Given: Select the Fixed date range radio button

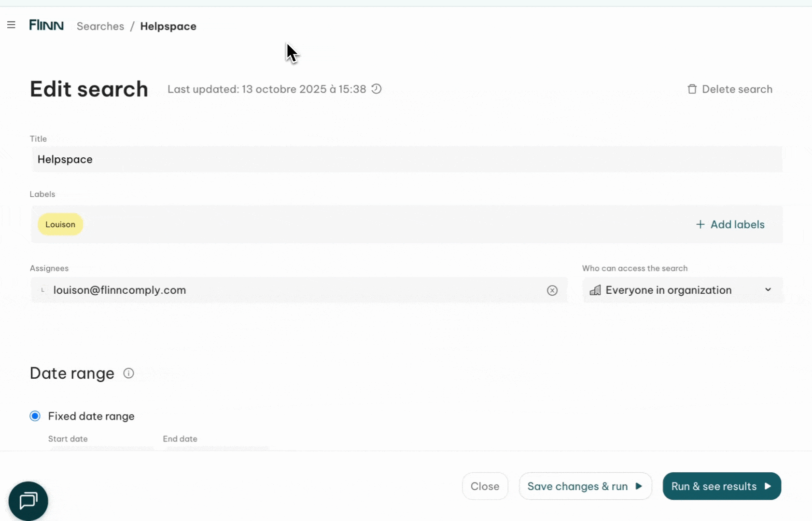Looking at the screenshot, I should point(35,416).
